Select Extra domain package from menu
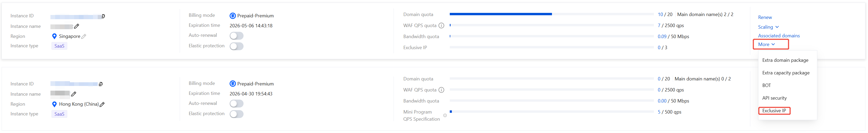 [x=785, y=60]
